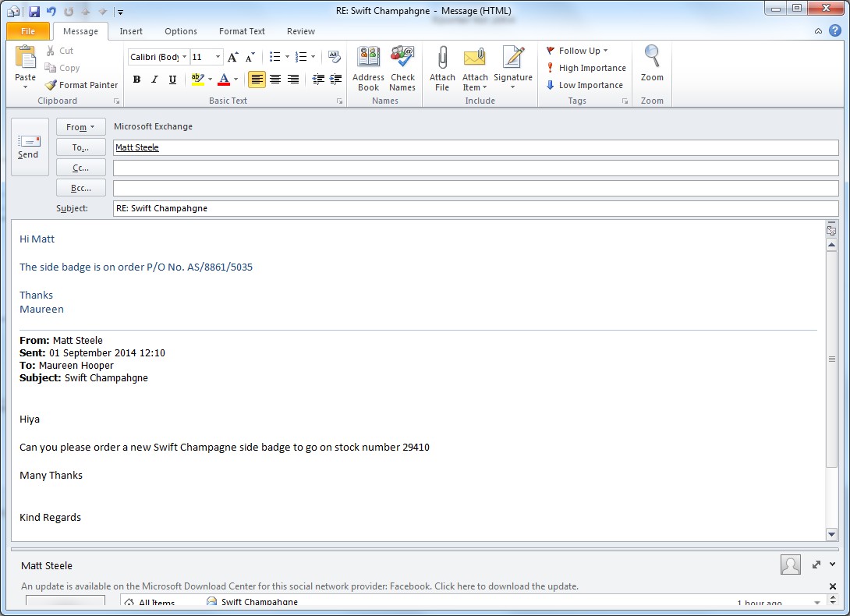Decrease paragraph indent
The height and width of the screenshot is (616, 850).
pos(318,80)
